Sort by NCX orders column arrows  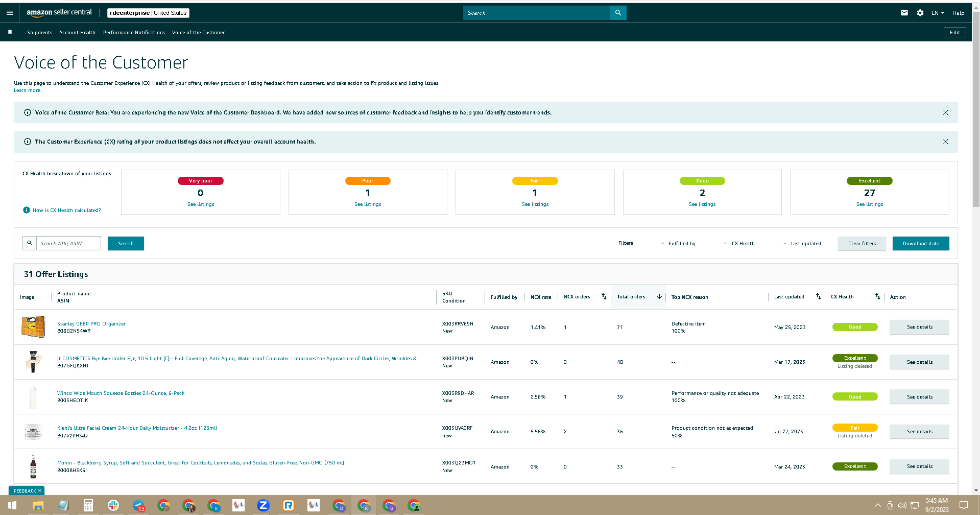click(604, 296)
